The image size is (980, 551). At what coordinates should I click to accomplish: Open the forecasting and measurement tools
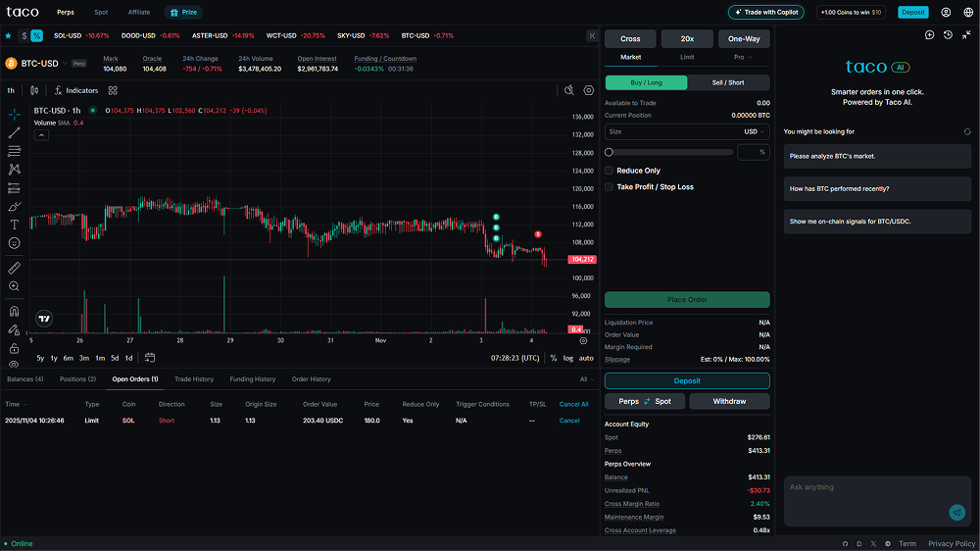(14, 187)
